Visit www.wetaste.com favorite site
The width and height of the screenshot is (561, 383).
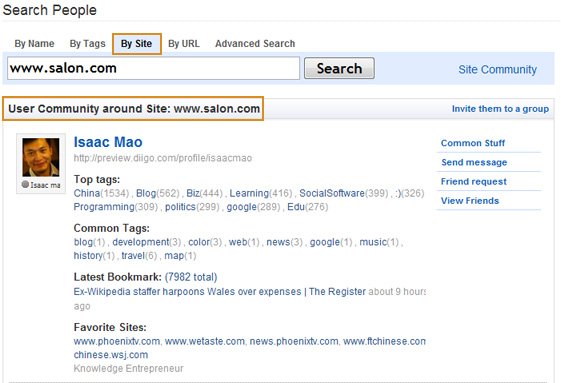[x=205, y=341]
